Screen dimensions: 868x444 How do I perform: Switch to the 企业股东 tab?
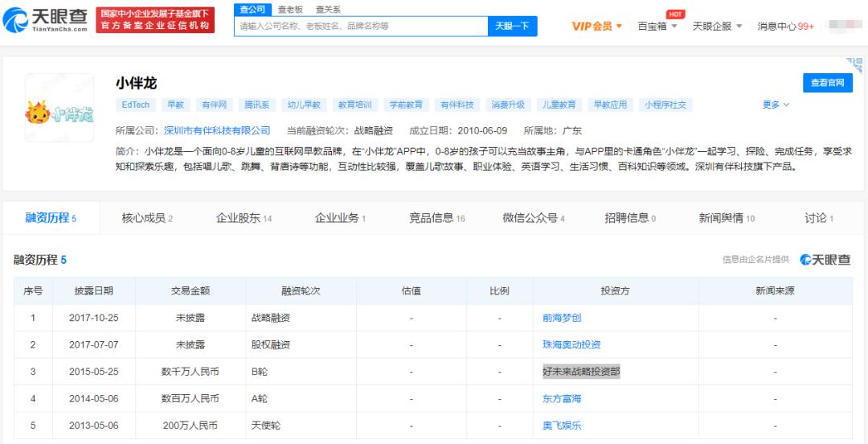(244, 219)
